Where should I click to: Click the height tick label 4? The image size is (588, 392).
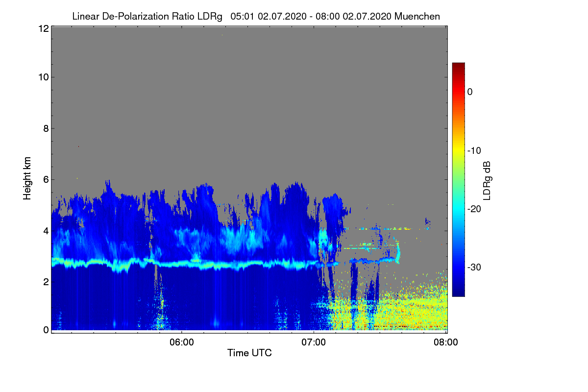(46, 230)
